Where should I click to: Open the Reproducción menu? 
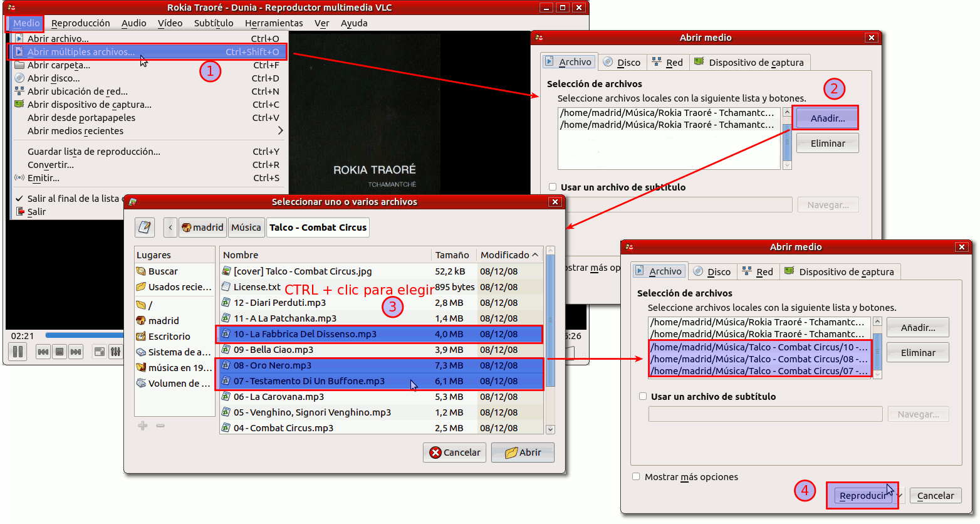pos(80,23)
